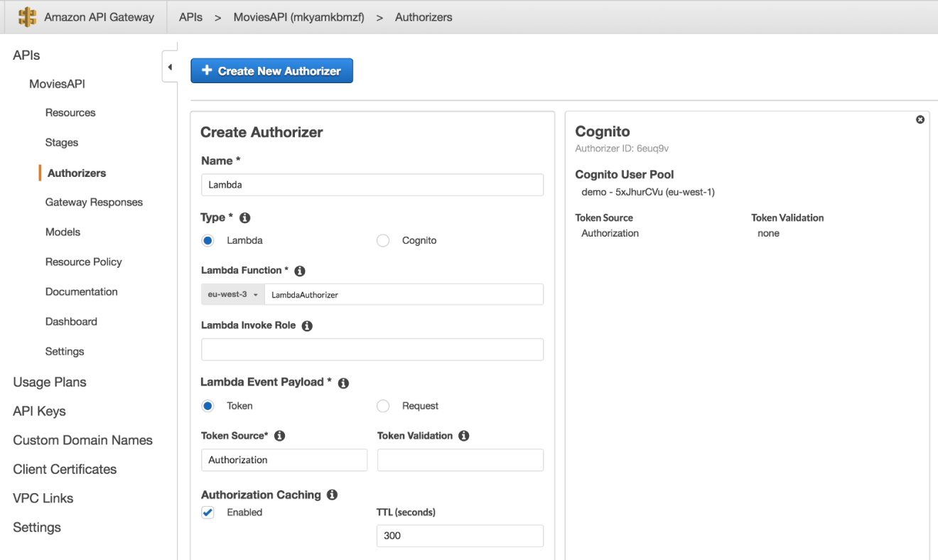Viewport: 938px width, 560px height.
Task: Click the Amazon API Gateway title
Action: click(99, 17)
